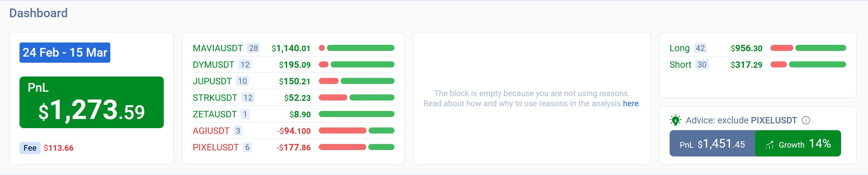Click the lightbulb advice icon
868x175 pixels.
[675, 120]
